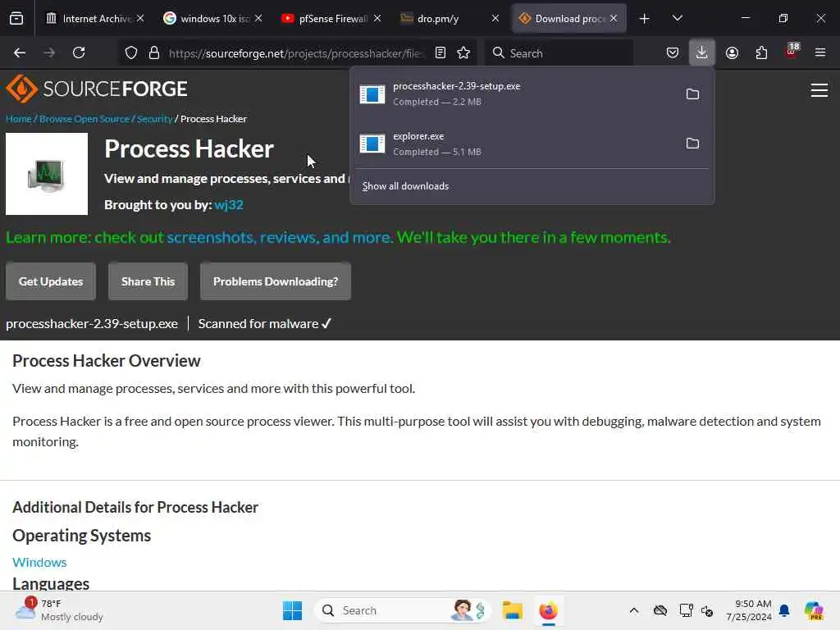840x630 pixels.
Task: Open the notification bell icon
Action: coord(784,610)
